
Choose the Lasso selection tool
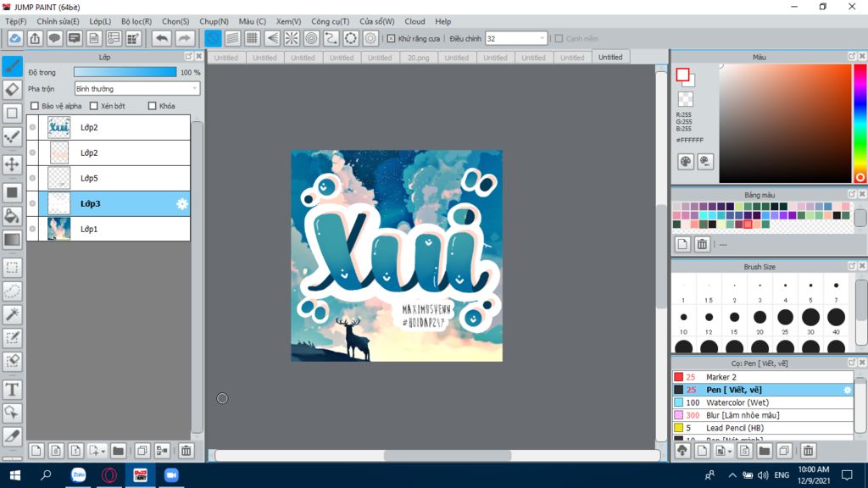tap(12, 291)
